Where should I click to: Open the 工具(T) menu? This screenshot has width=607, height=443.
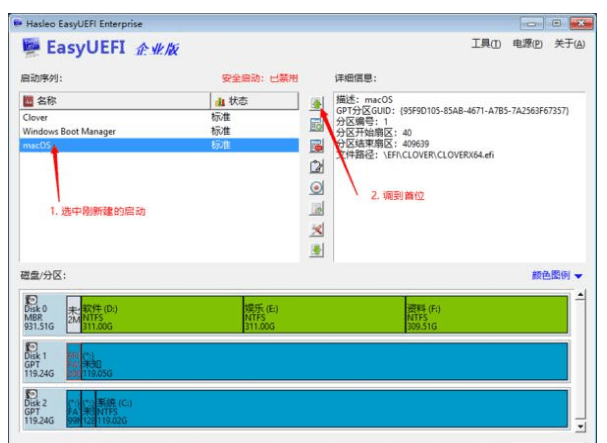point(486,44)
